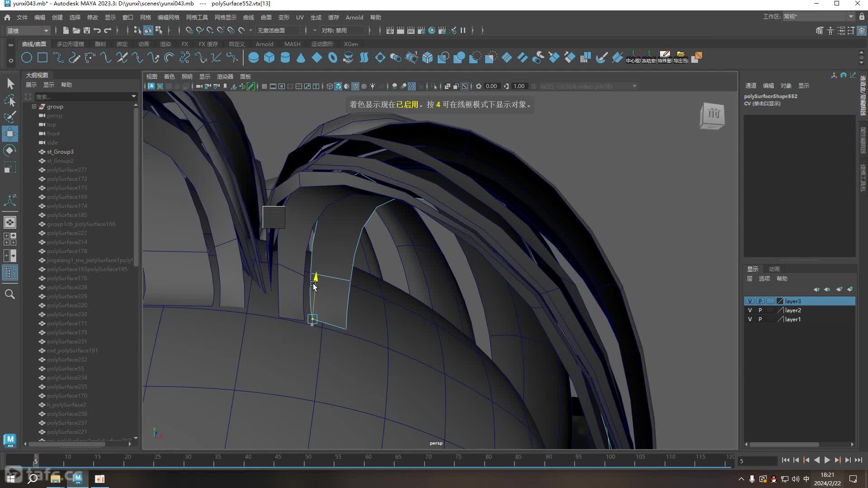Create a NURBS cone from shelf
Screen dimensions: 868x488
click(301, 57)
